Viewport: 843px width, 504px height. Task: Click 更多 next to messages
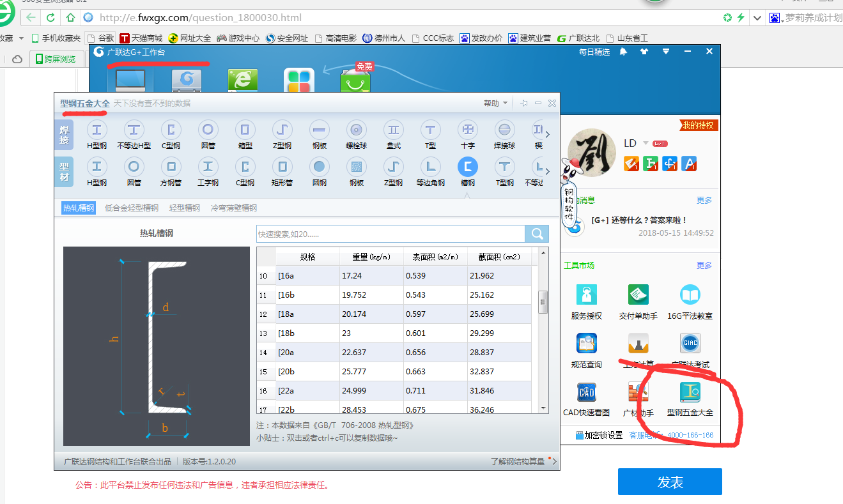(704, 201)
